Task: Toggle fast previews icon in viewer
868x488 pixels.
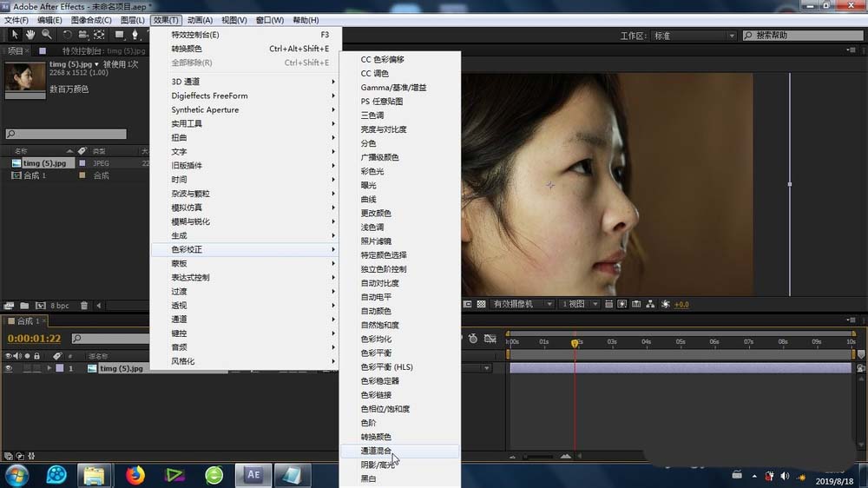Action: tap(622, 304)
